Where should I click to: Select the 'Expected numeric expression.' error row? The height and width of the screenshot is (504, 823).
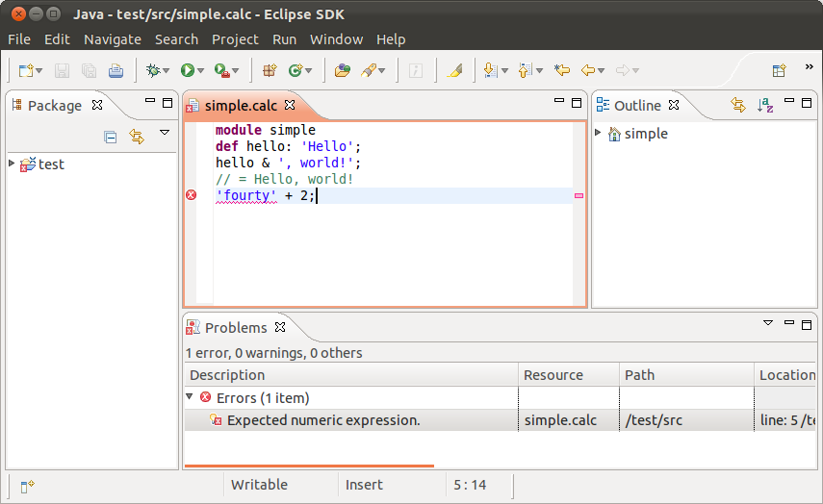323,420
